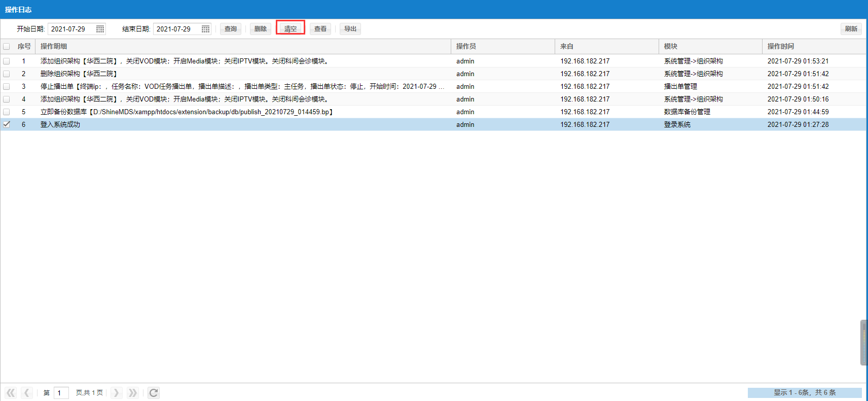
Task: Click the 清空 (clear) button
Action: pyautogui.click(x=291, y=29)
